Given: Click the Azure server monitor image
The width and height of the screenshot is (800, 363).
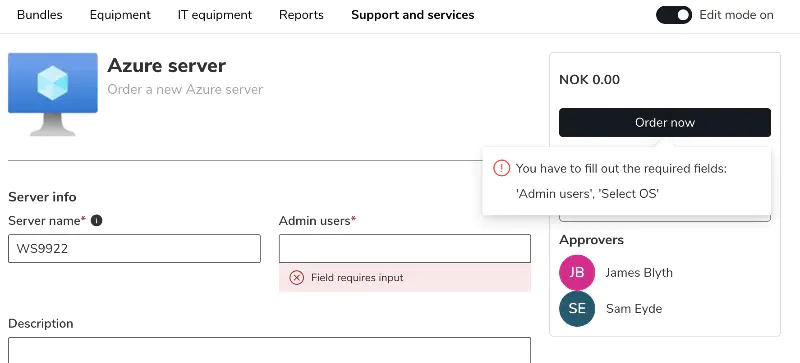Looking at the screenshot, I should (53, 94).
